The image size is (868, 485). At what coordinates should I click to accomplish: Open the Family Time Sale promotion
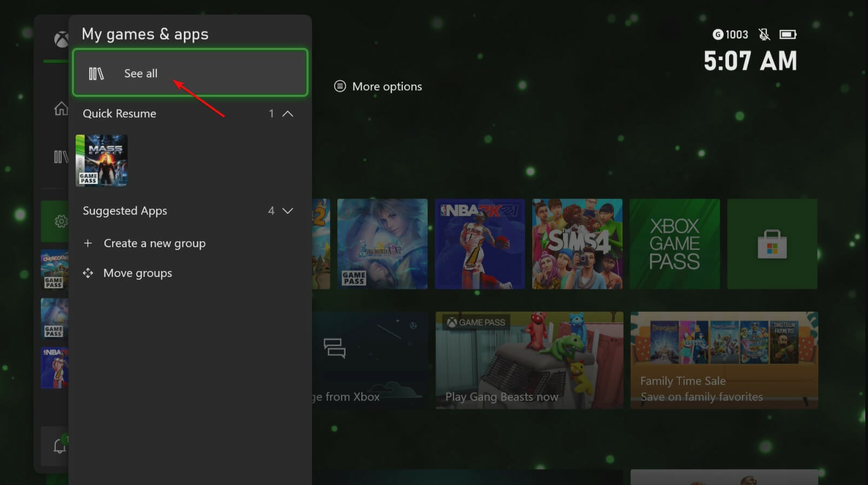click(724, 360)
